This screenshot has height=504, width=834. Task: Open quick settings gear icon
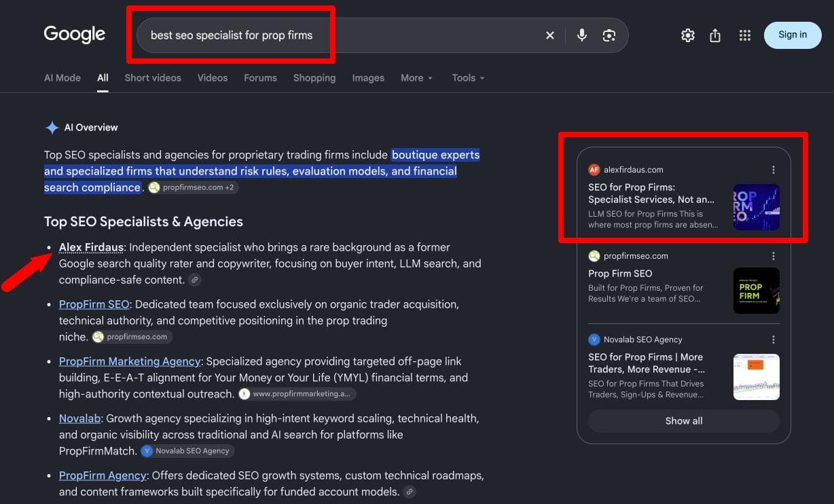tap(688, 35)
